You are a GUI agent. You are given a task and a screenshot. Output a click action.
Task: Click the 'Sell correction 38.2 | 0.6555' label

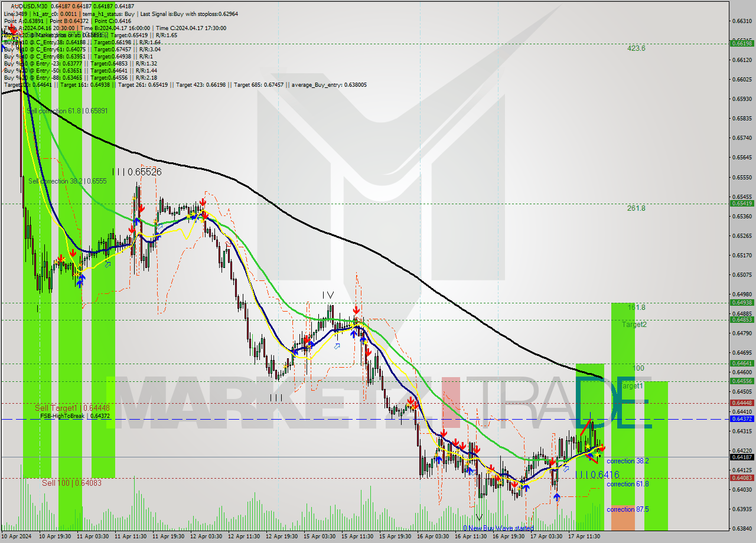67,181
